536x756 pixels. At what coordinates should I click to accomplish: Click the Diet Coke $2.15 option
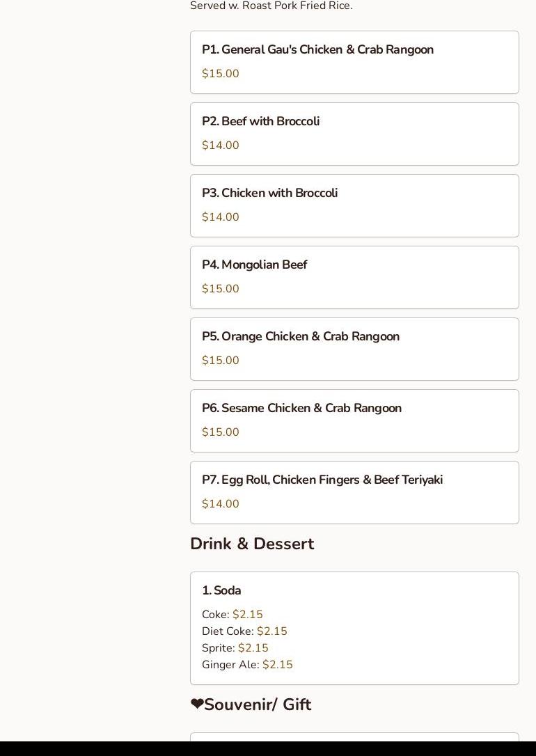(244, 631)
